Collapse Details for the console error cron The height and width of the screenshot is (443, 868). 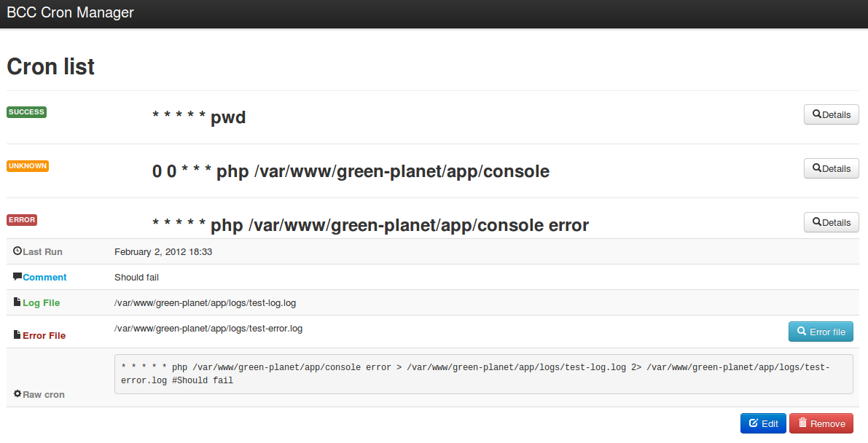(x=831, y=222)
